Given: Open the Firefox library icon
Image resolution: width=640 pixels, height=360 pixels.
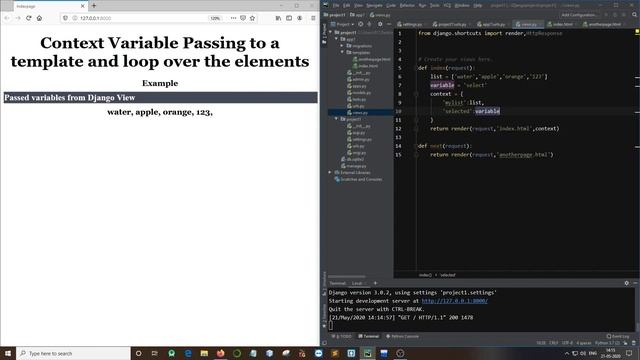Looking at the screenshot, I should tap(278, 18).
